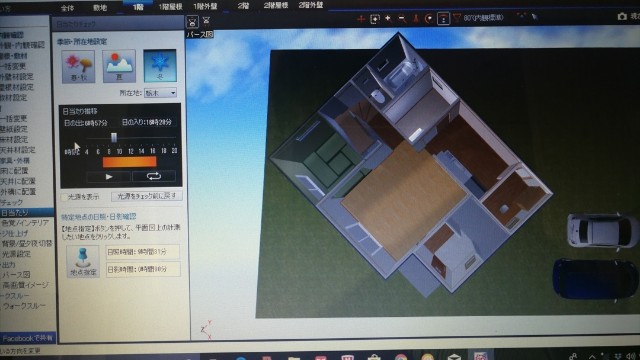This screenshot has width=640, height=360.
Task: Click the highlighted top-down view icon
Action: pos(443,18)
